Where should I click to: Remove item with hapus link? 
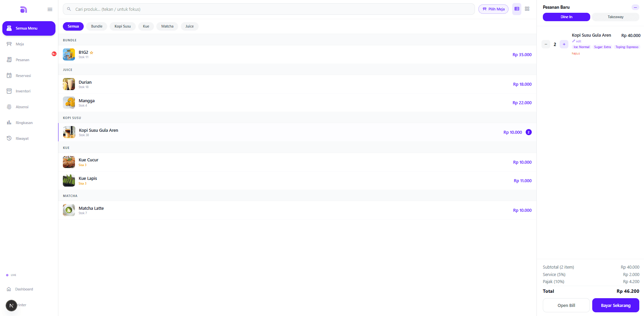576,53
